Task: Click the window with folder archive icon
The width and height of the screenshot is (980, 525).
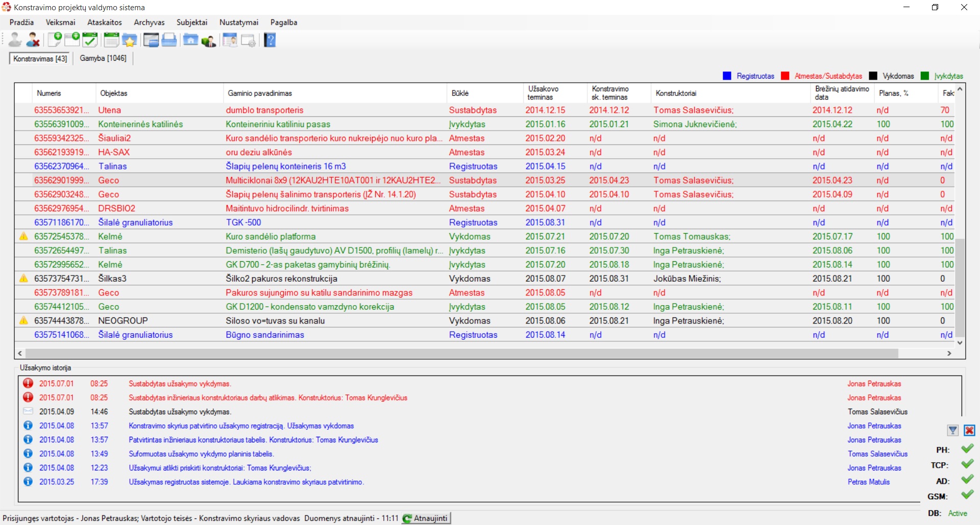Action: point(151,40)
